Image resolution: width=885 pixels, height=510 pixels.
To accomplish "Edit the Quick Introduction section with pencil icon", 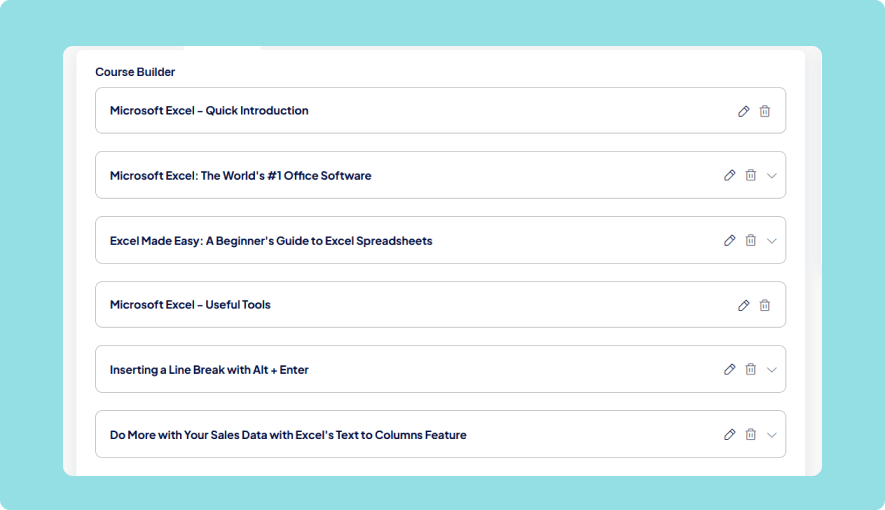I will [743, 111].
